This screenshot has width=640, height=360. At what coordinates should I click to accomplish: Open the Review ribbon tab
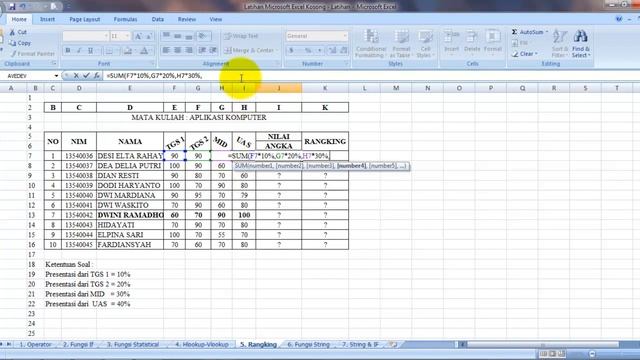pyautogui.click(x=187, y=19)
